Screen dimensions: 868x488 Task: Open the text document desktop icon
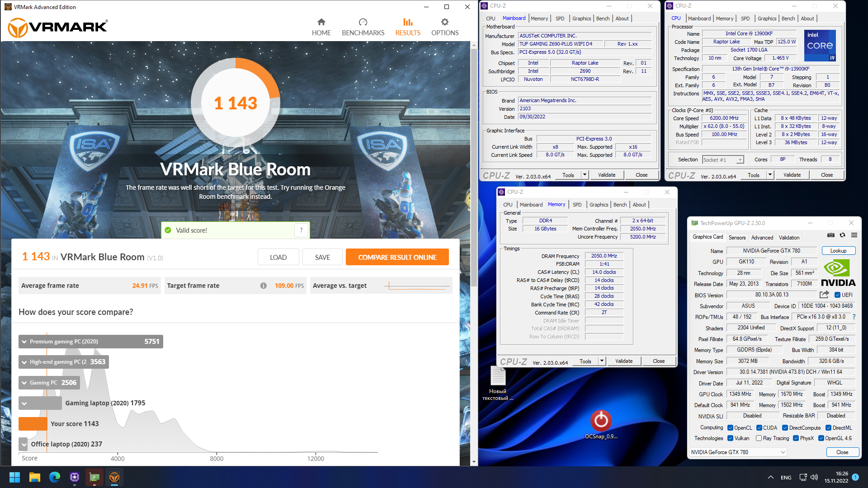pyautogui.click(x=498, y=383)
